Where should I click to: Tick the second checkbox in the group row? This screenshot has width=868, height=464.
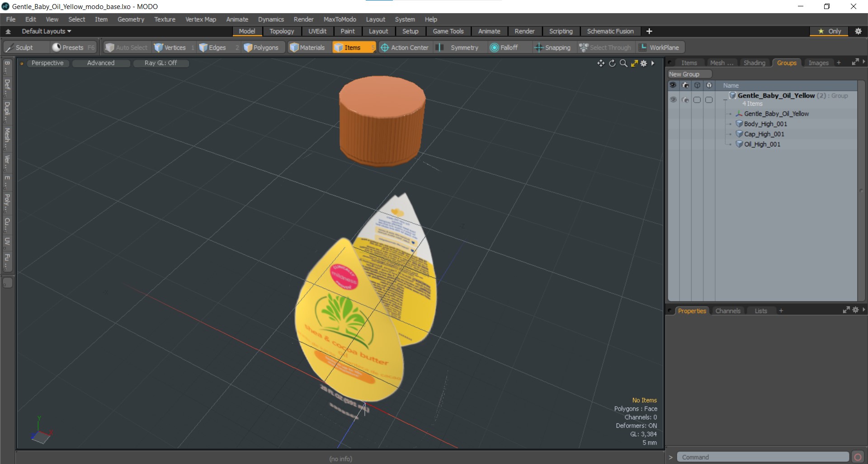point(709,100)
